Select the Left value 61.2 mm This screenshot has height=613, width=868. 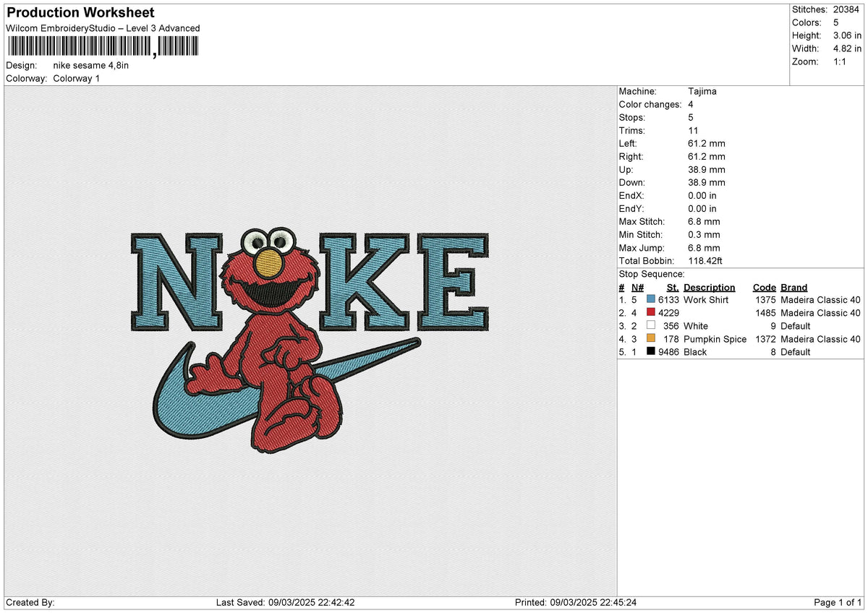[707, 143]
